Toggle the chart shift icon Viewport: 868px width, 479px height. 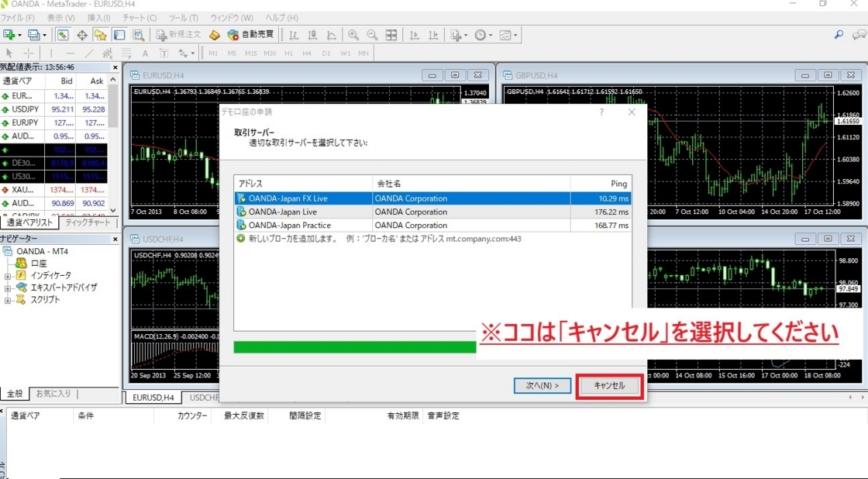click(x=433, y=35)
